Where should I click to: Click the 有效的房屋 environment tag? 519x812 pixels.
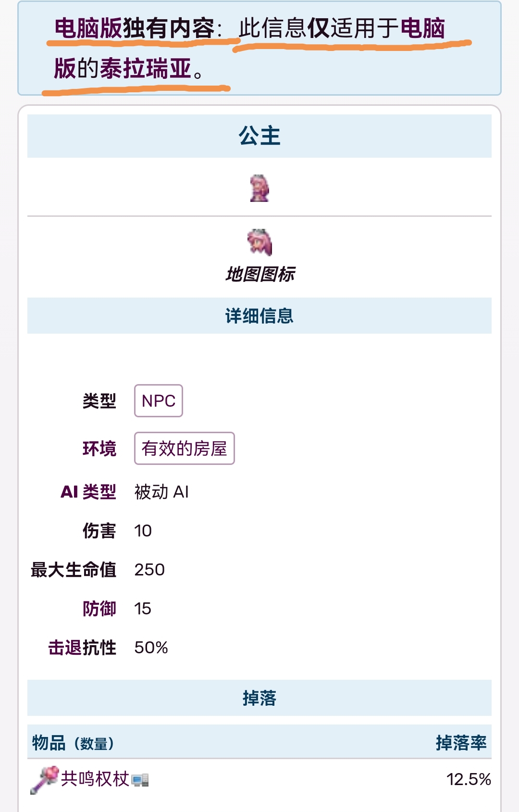[184, 449]
